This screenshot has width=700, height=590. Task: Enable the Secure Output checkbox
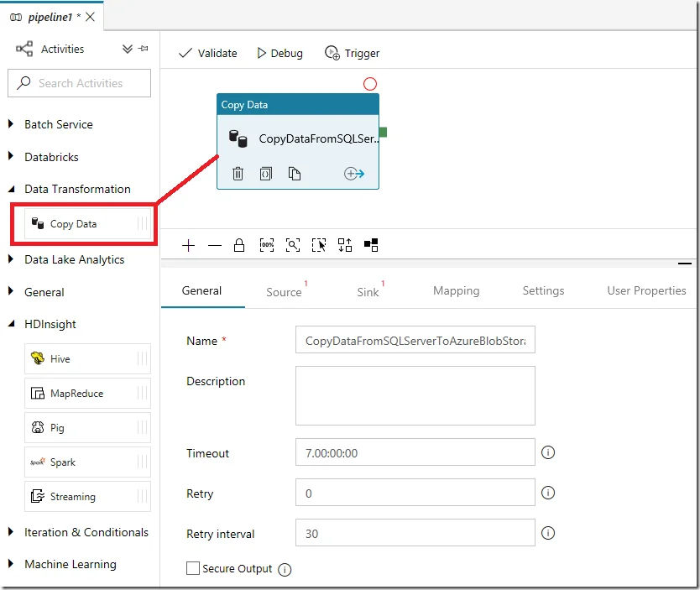click(193, 569)
